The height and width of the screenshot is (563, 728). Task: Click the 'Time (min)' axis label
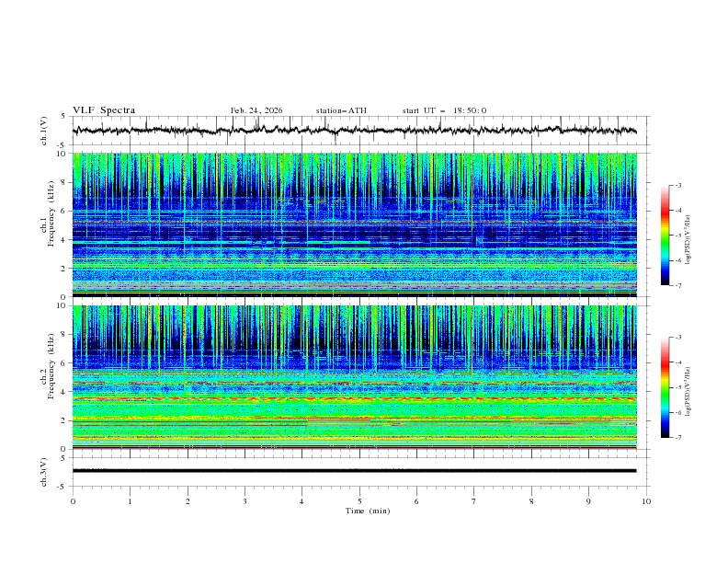(368, 511)
